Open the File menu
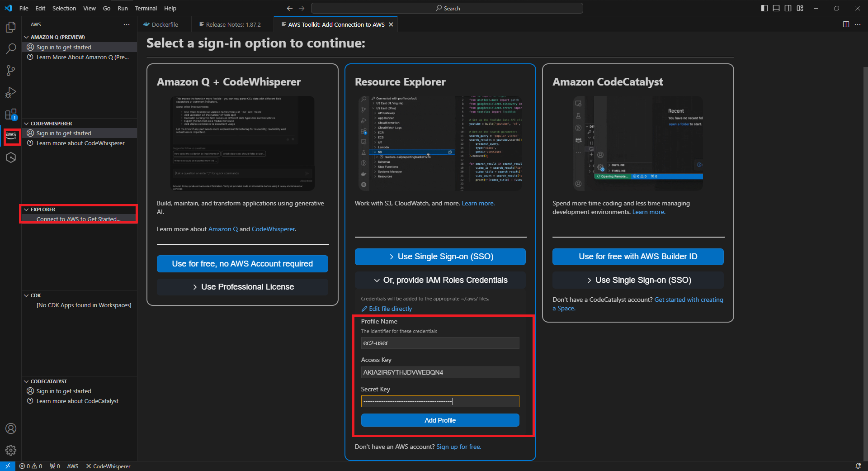Screen dimensions: 868x471 [24, 8]
